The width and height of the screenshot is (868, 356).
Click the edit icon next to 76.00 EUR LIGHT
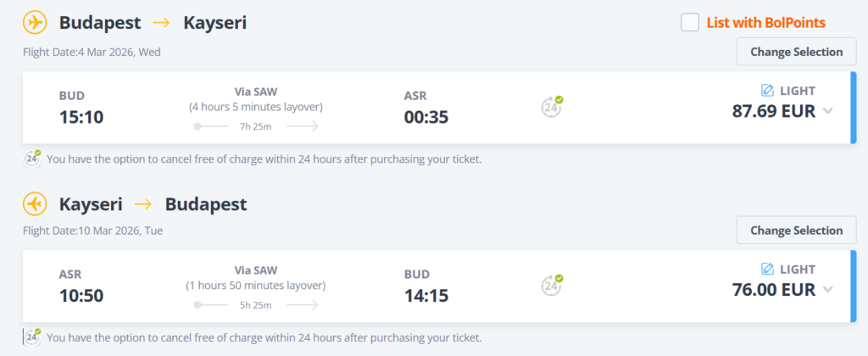tap(768, 269)
